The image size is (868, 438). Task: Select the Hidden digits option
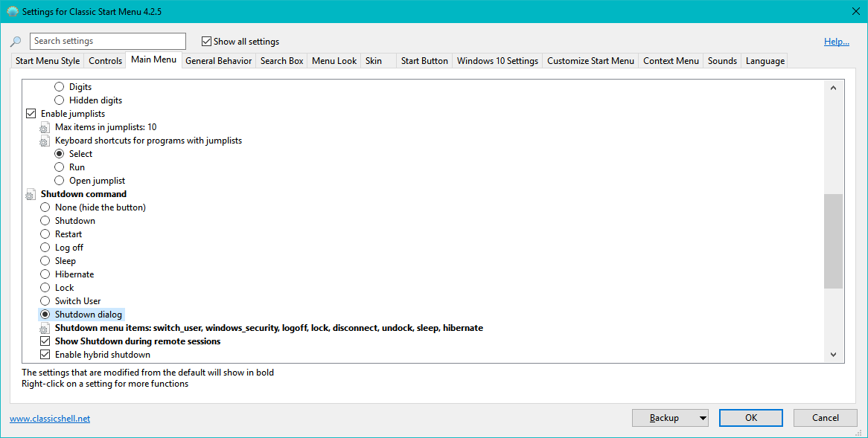click(x=60, y=100)
